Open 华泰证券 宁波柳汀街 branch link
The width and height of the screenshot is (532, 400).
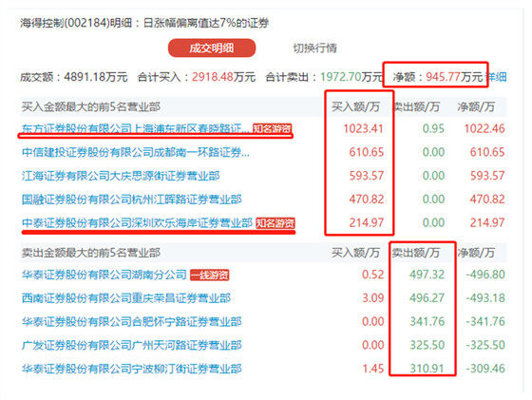coord(132,369)
